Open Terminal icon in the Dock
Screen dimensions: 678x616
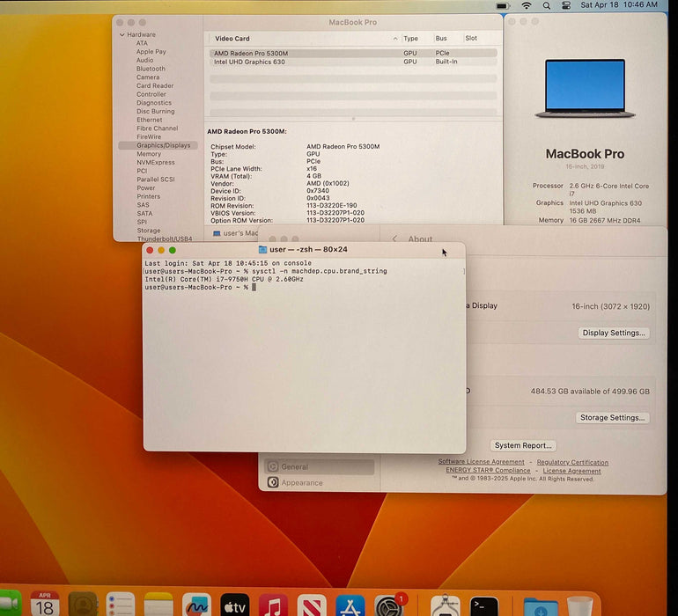click(484, 605)
